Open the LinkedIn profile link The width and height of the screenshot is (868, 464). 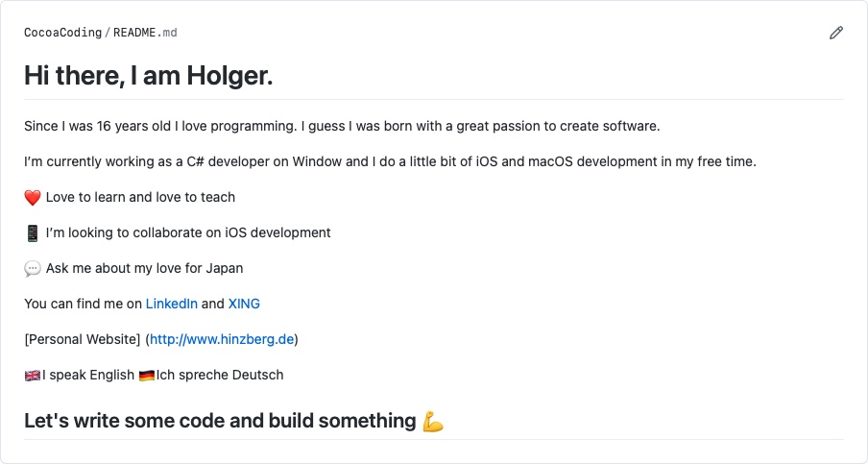(x=172, y=304)
